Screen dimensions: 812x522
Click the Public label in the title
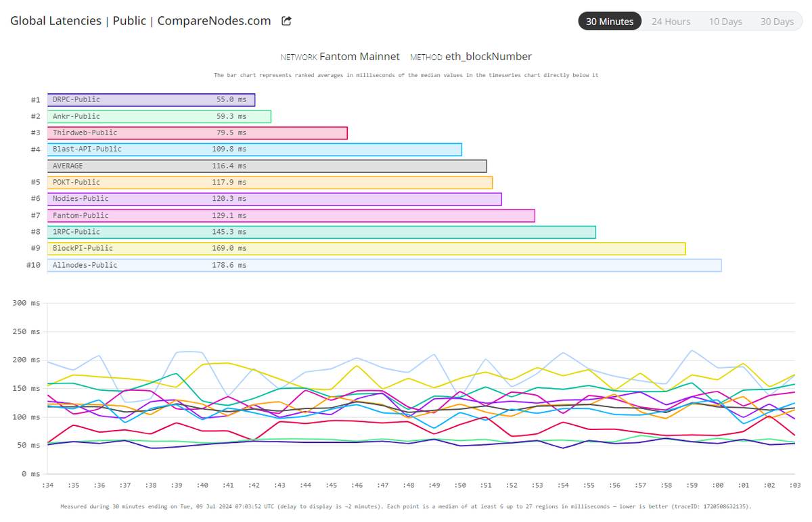click(129, 21)
